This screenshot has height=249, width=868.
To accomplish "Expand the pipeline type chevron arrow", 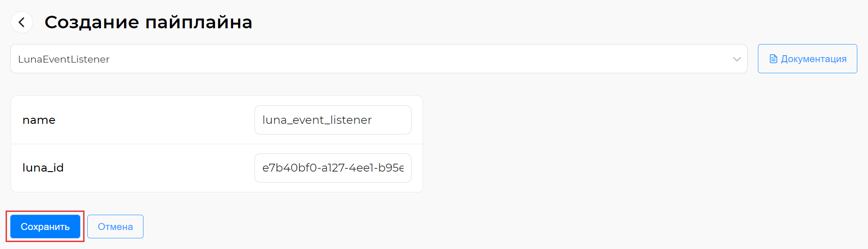I will click(737, 59).
